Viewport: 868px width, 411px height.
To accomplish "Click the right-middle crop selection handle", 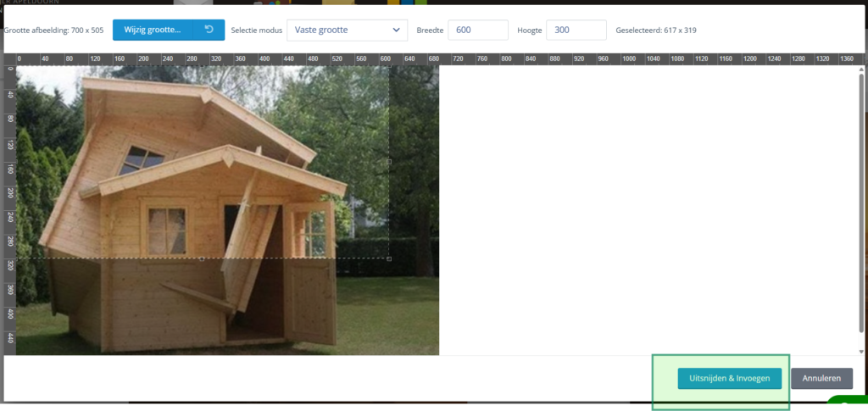I will (389, 162).
